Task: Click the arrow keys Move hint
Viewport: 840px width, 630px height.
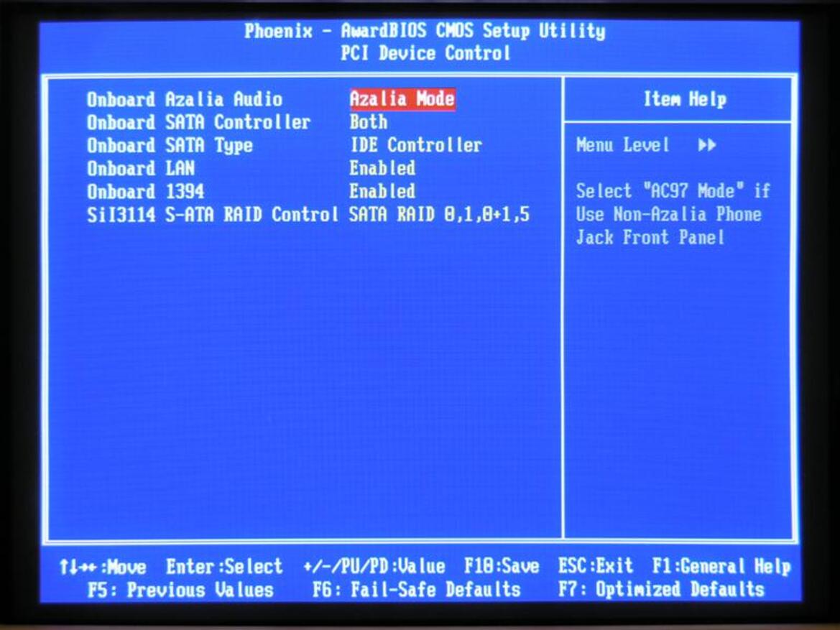Action: [102, 567]
